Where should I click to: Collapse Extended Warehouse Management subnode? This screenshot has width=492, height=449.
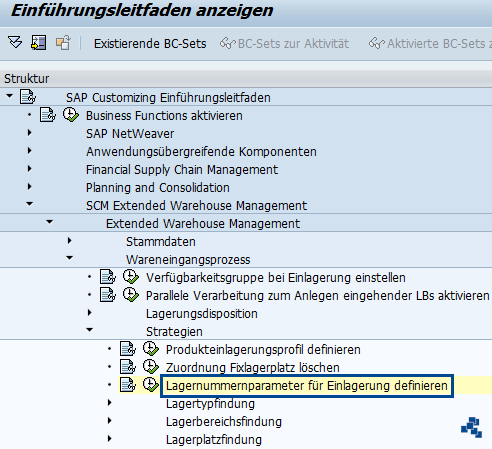click(50, 222)
